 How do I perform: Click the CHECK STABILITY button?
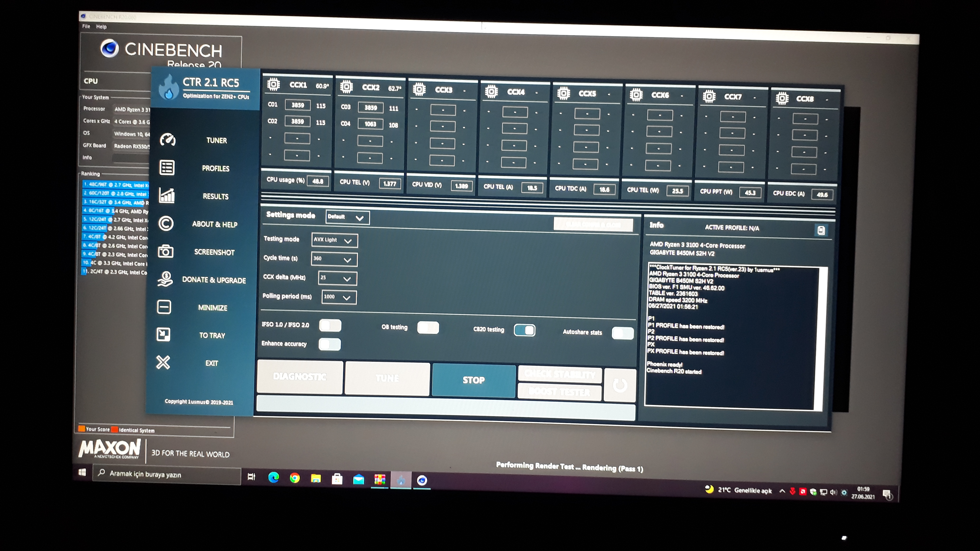[x=560, y=374]
